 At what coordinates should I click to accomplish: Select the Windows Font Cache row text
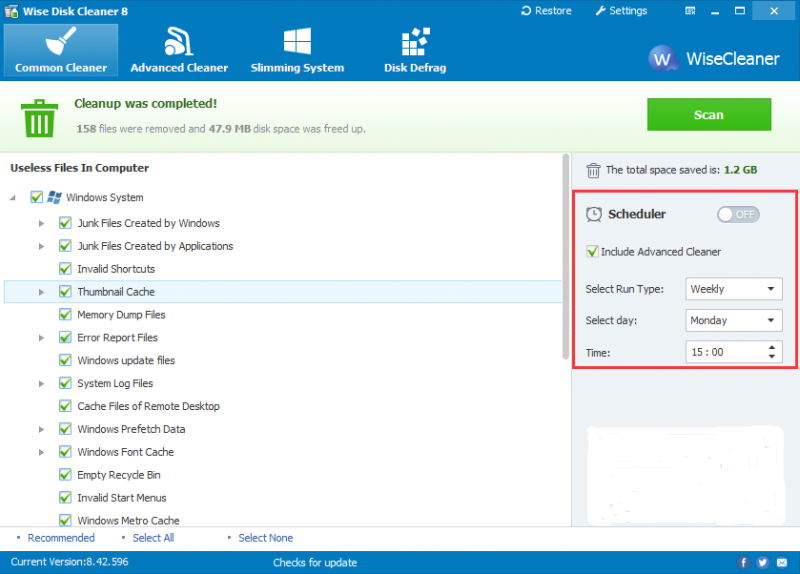tap(126, 452)
